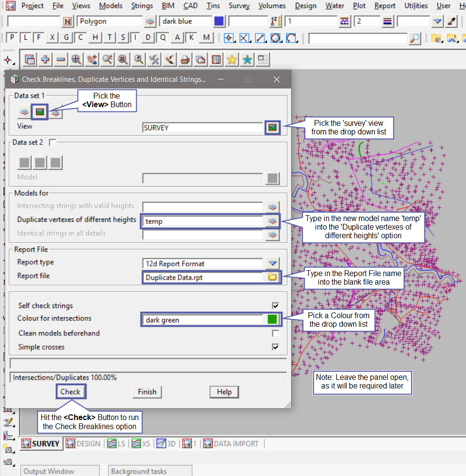Open the Strings menu
The width and height of the screenshot is (466, 476).
coord(142,6)
